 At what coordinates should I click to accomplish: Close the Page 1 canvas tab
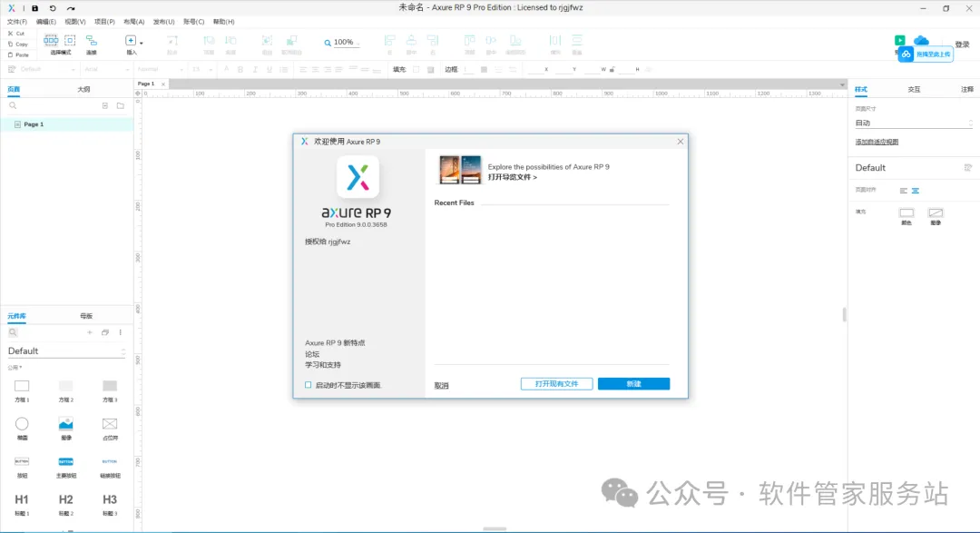163,84
